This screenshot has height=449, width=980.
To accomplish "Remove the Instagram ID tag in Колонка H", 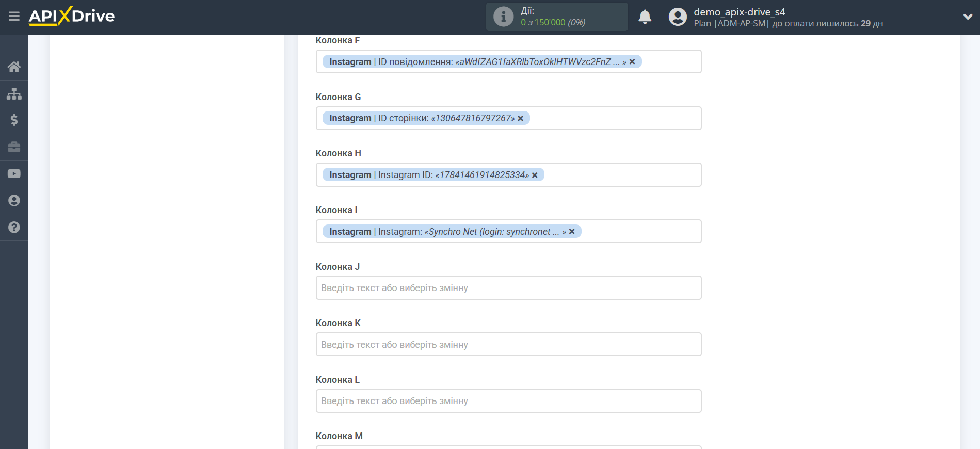I will tap(535, 175).
